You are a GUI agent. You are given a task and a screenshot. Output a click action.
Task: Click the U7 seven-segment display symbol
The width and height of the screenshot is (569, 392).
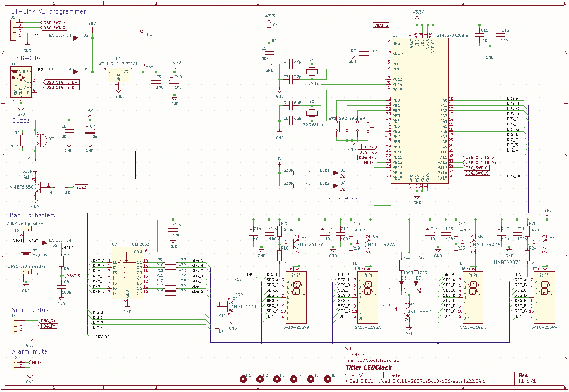[545, 297]
